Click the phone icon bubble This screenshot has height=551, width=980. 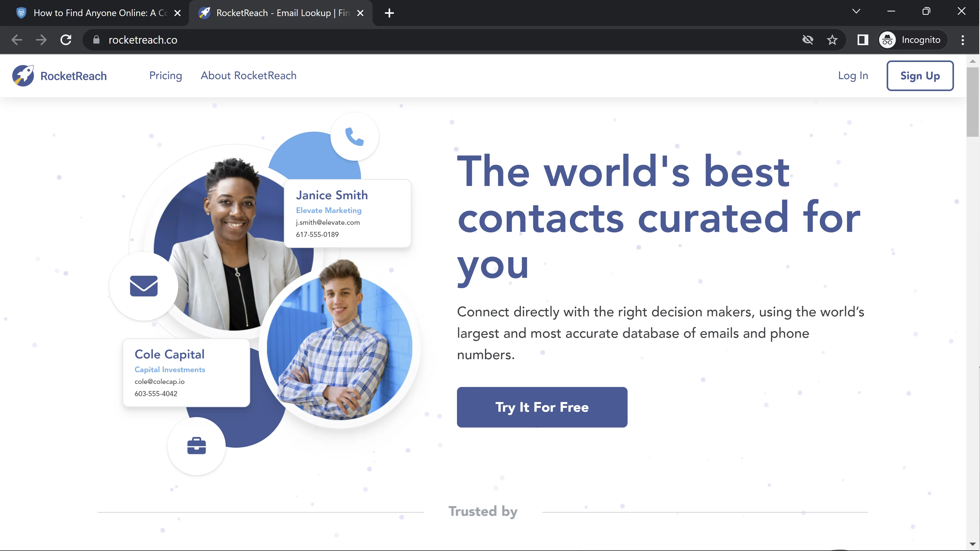[x=354, y=137]
